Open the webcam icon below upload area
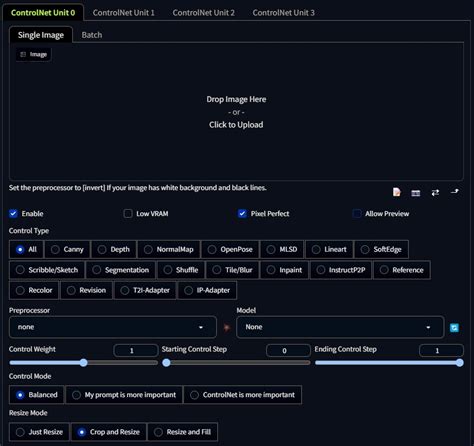Viewport: 474px width, 446px height. click(416, 193)
